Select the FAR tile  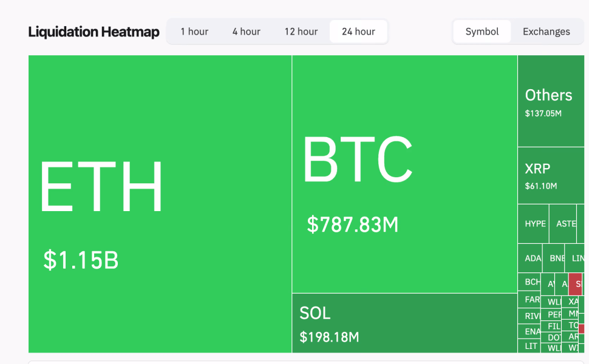coord(529,300)
